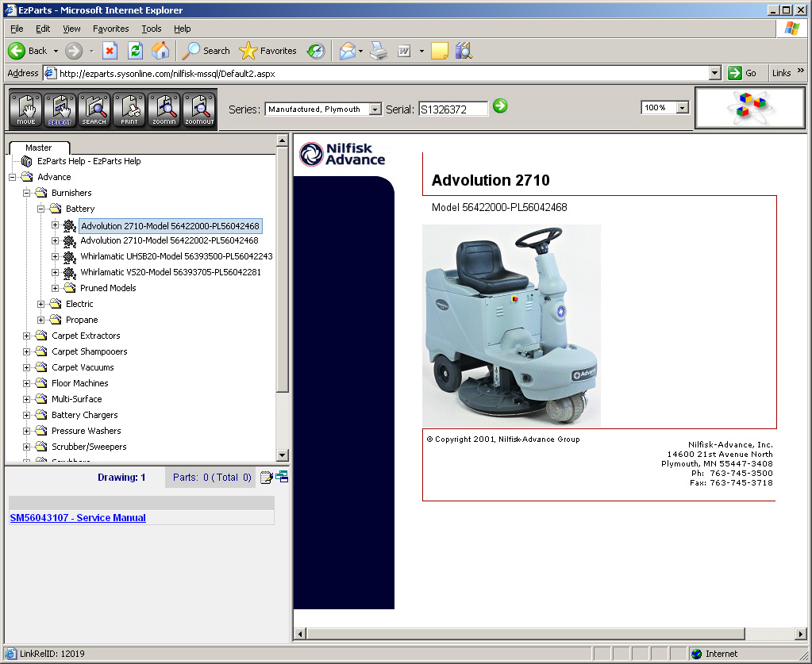Select the Master tab
The width and height of the screenshot is (812, 664).
coord(39,148)
